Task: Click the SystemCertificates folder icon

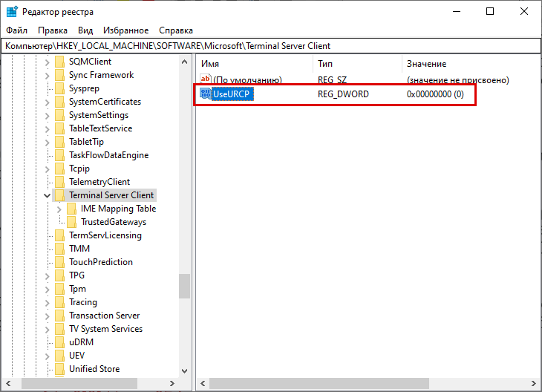Action: click(x=60, y=102)
